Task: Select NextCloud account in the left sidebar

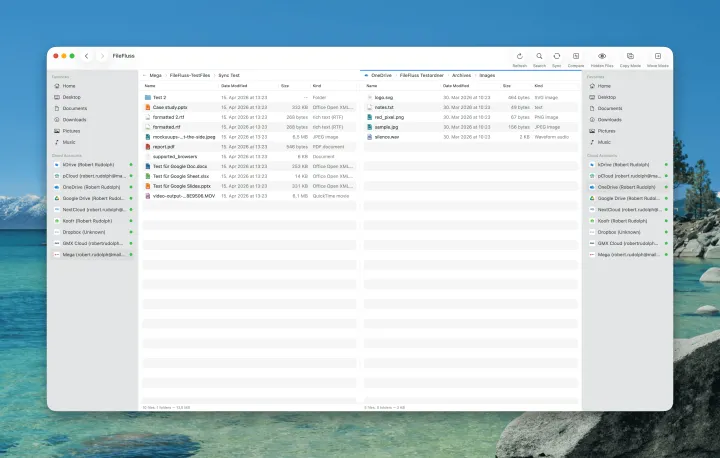Action: tap(93, 209)
